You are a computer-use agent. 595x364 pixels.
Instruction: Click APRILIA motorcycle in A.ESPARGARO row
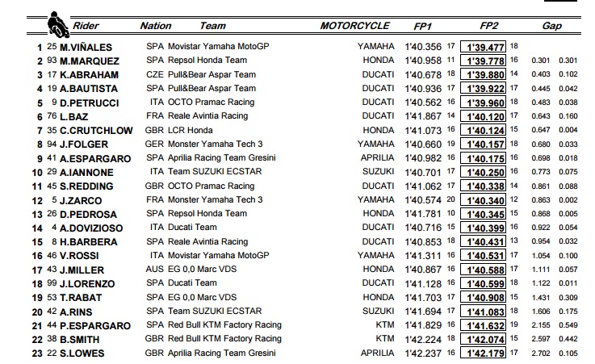point(376,158)
